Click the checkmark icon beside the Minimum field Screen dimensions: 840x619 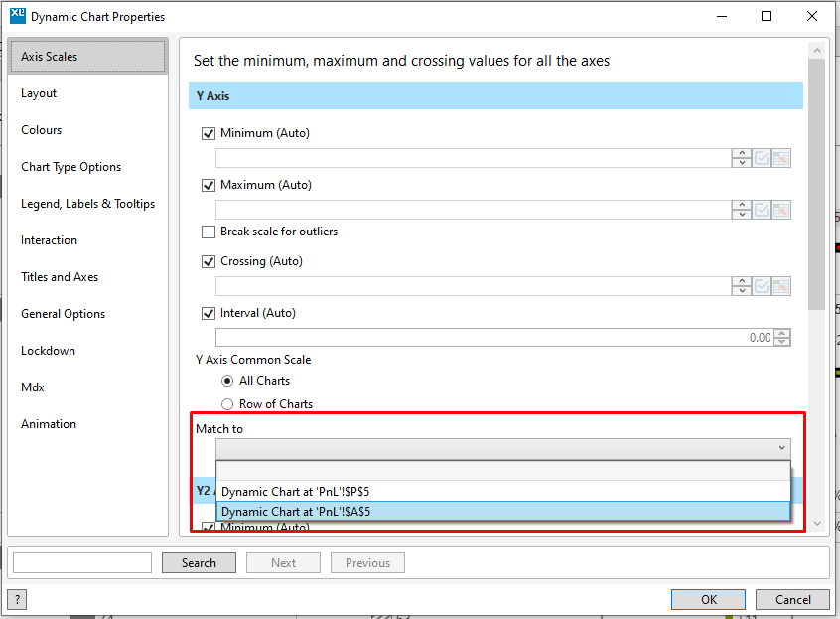point(760,157)
